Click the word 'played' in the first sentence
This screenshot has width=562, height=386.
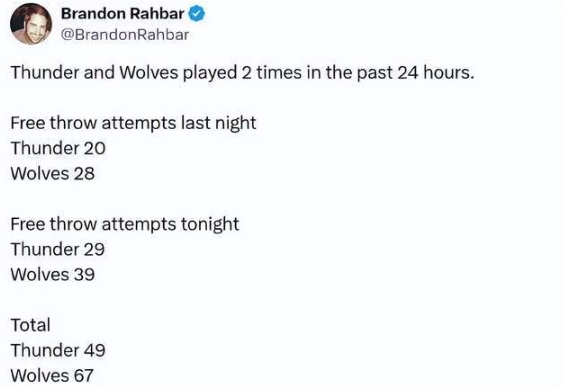210,73
